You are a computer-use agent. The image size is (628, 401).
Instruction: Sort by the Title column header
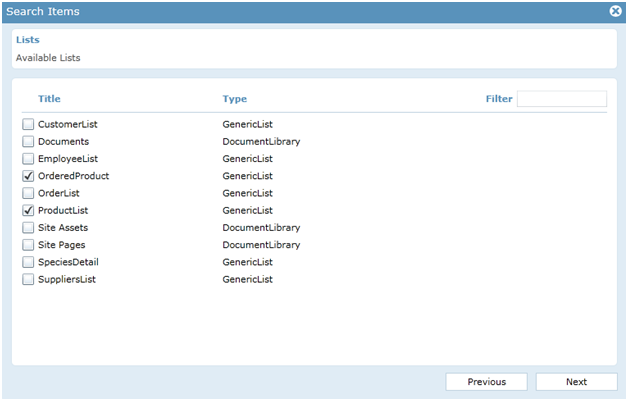click(49, 99)
